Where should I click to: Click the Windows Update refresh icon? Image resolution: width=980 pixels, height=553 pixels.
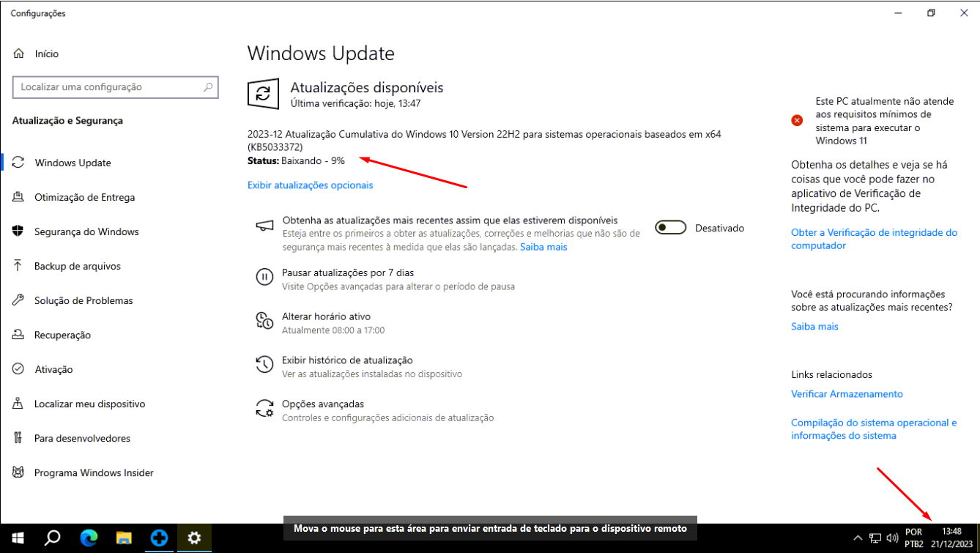coord(263,94)
